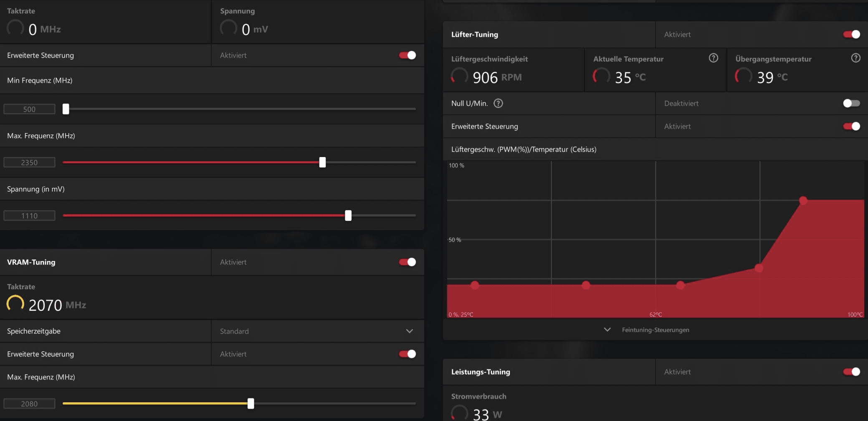Screen dimensions: 868x421
Task: Click the Max. Frequenz 2350 input field
Action: 29,162
